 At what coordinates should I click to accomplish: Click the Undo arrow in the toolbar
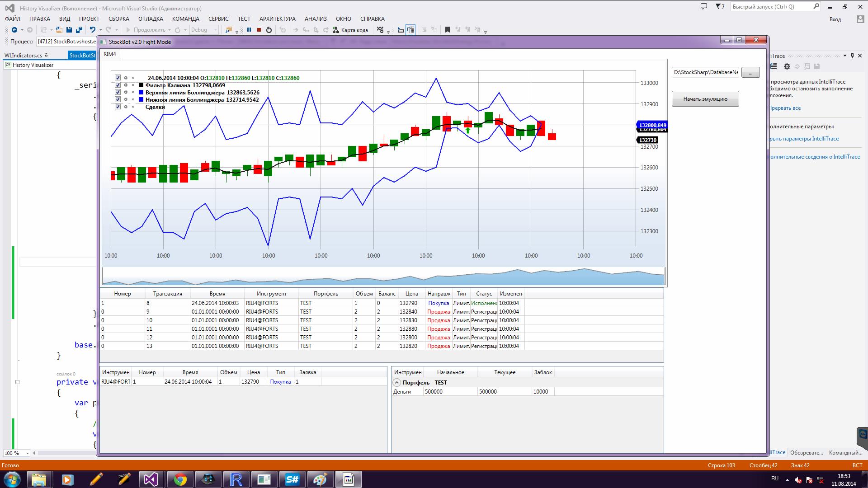pos(93,30)
